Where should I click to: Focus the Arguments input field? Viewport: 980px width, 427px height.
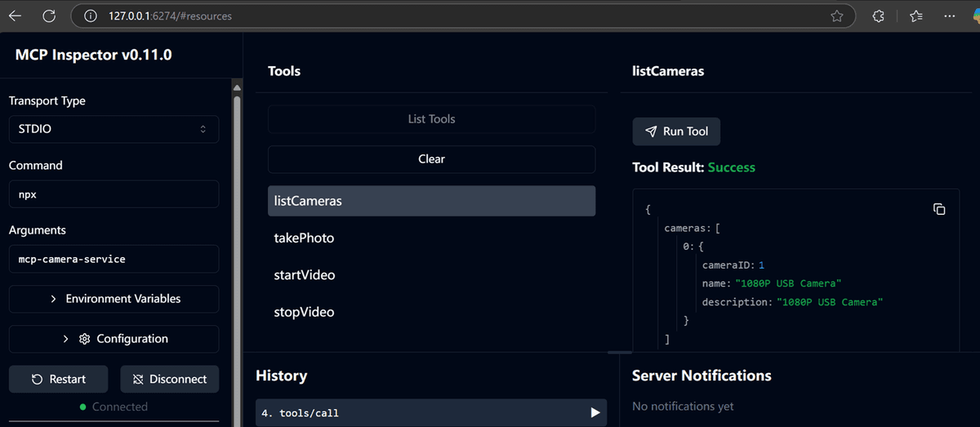114,259
